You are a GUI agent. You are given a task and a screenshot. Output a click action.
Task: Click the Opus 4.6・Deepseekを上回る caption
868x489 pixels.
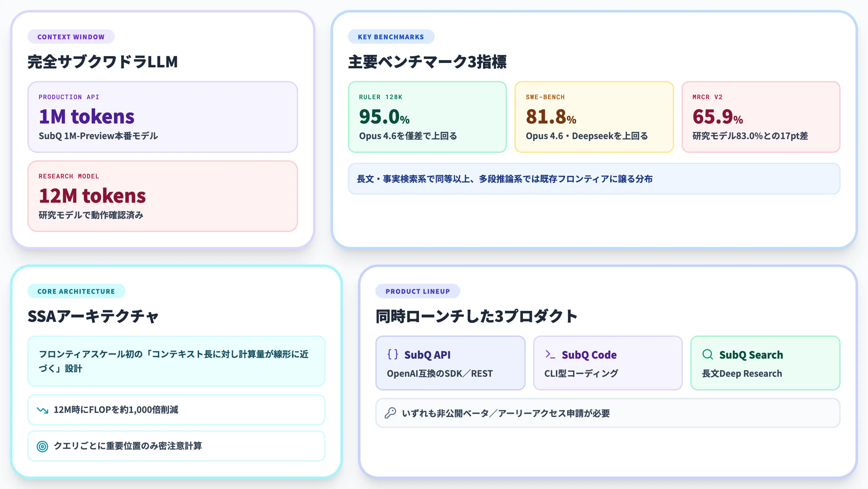pos(587,136)
